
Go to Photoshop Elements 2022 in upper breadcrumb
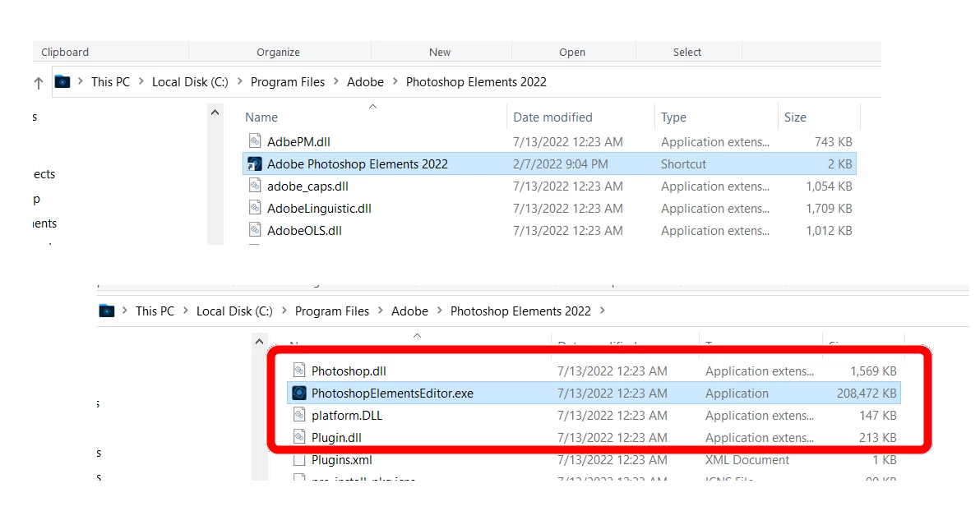476,82
